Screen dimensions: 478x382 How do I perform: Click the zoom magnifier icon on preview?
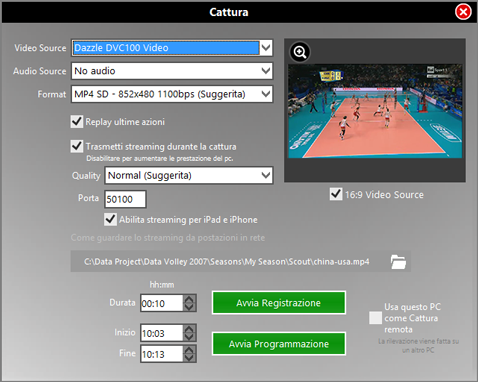pos(300,52)
